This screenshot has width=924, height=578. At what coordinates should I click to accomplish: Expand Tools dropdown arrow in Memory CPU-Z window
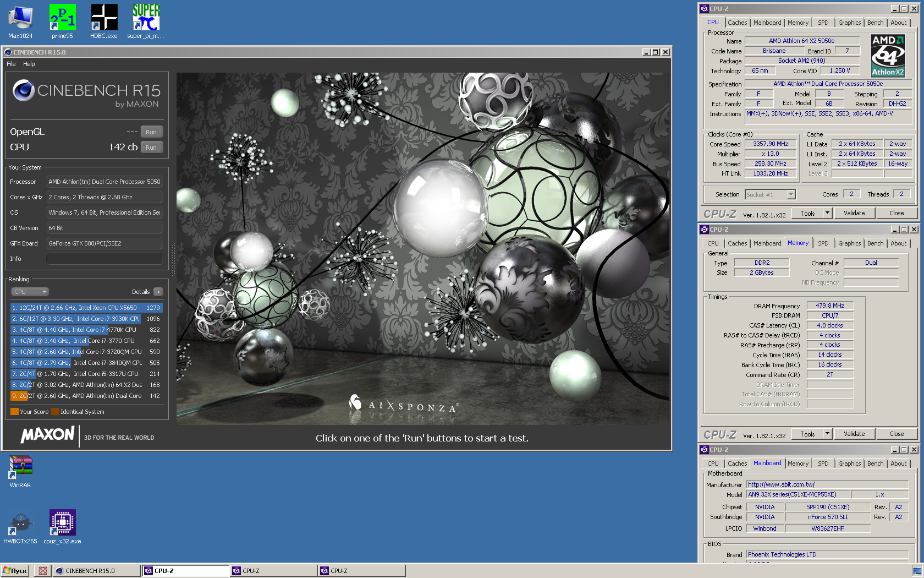pyautogui.click(x=827, y=434)
